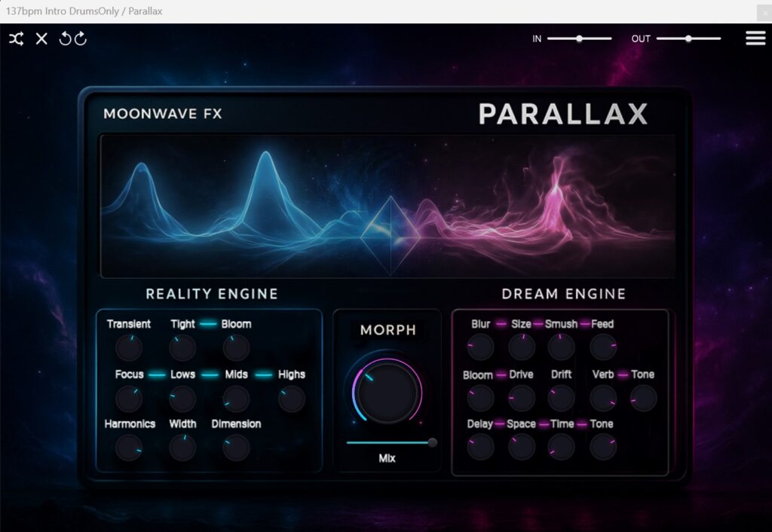
Task: Click the randomize shuffle icon
Action: click(x=16, y=39)
